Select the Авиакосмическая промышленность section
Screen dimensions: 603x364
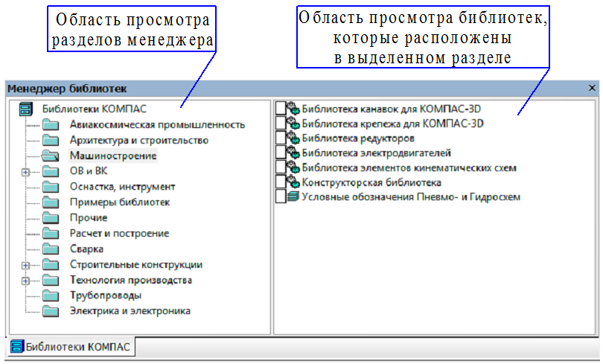coord(157,125)
